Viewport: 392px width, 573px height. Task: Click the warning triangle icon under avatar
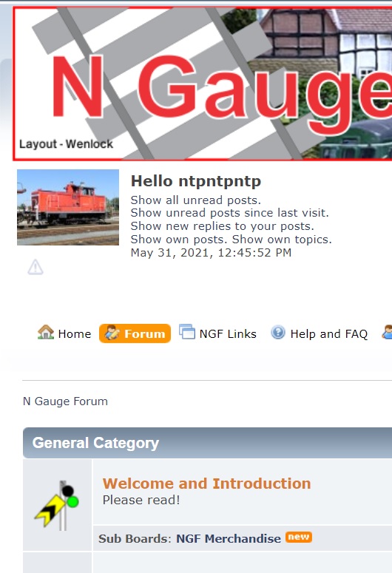click(36, 267)
